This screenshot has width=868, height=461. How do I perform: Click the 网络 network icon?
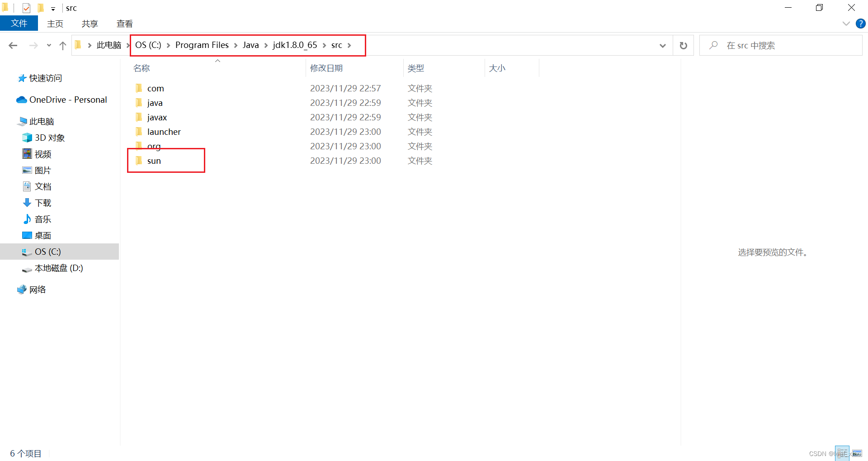22,290
